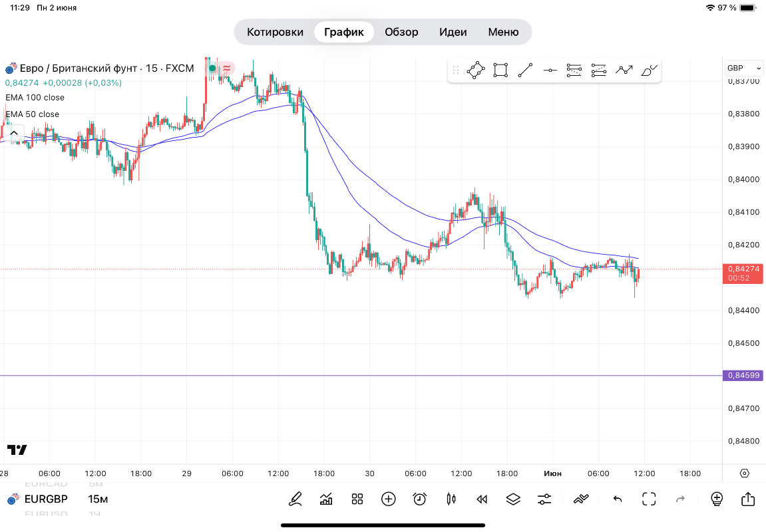The image size is (766, 532).
Task: Share the chart
Action: tap(748, 499)
